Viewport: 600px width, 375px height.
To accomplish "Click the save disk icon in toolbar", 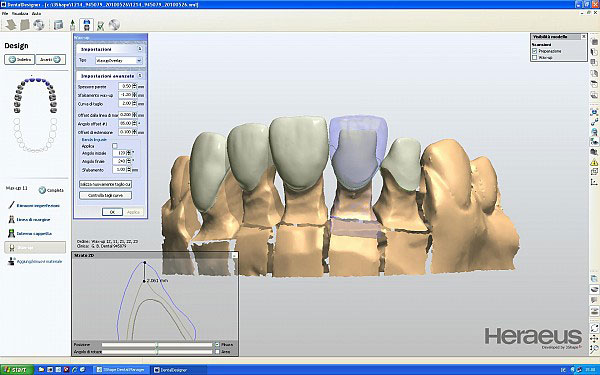I will point(86,25).
